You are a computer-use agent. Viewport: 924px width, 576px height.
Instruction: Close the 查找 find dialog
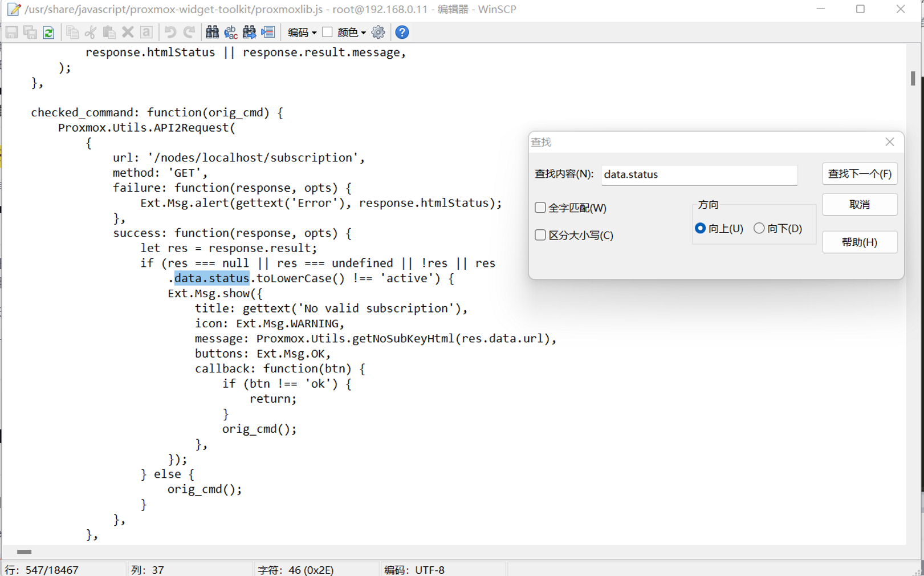coord(889,142)
